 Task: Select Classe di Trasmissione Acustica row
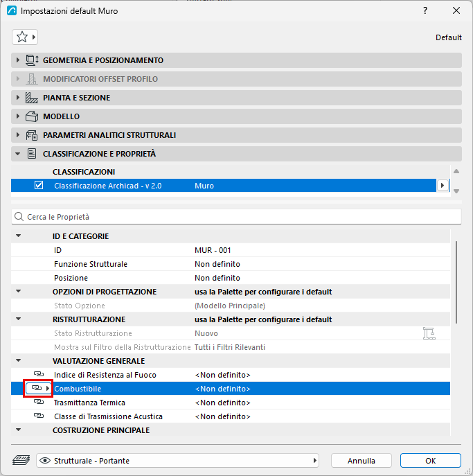click(231, 416)
